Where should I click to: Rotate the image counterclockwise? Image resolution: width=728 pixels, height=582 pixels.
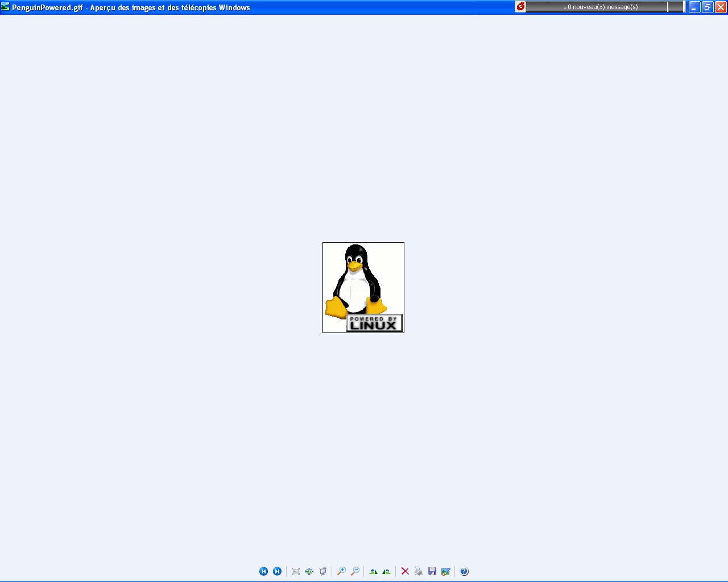tap(387, 571)
